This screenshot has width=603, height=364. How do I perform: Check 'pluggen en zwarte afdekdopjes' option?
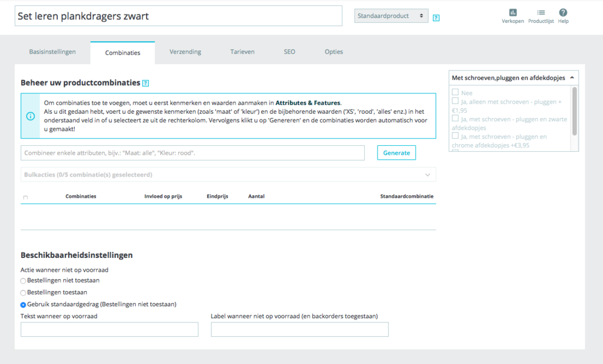coord(455,118)
